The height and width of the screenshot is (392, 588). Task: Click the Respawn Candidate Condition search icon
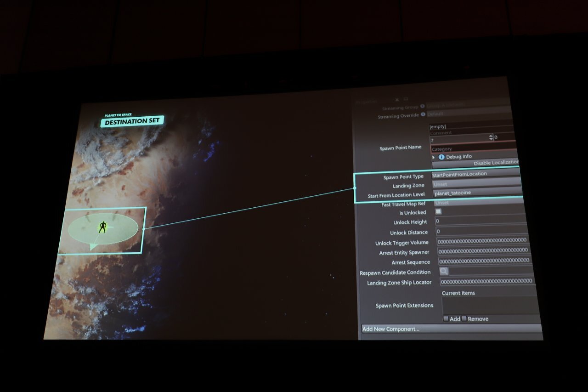[444, 272]
